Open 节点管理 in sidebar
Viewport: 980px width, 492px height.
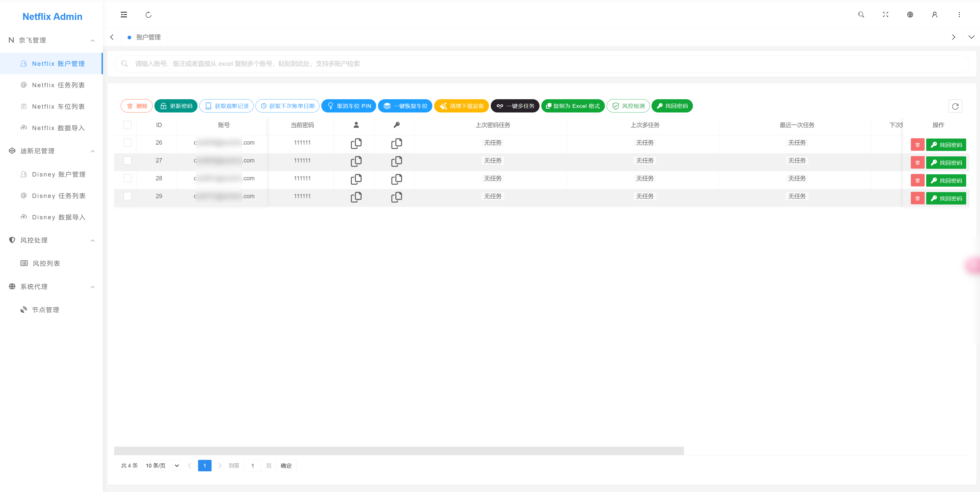(51, 310)
